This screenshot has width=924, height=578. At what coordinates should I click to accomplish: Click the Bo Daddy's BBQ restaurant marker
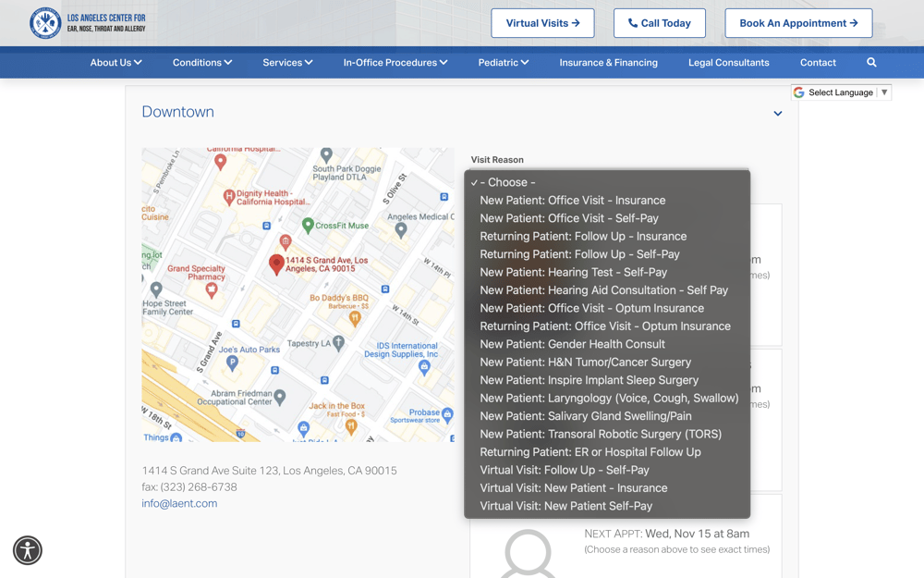click(x=354, y=318)
